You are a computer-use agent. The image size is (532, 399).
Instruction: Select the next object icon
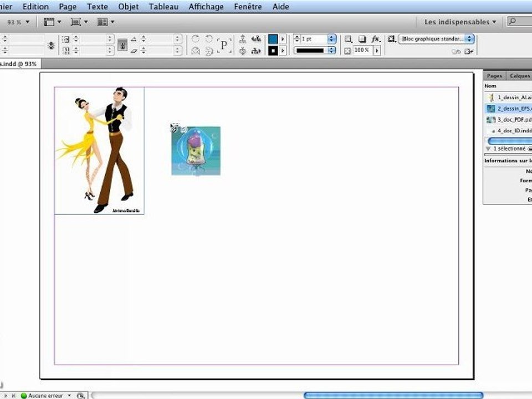(256, 51)
